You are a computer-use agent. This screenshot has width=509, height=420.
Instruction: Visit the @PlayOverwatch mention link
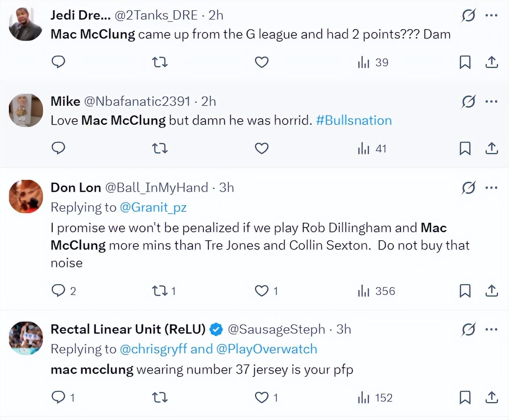click(x=267, y=349)
